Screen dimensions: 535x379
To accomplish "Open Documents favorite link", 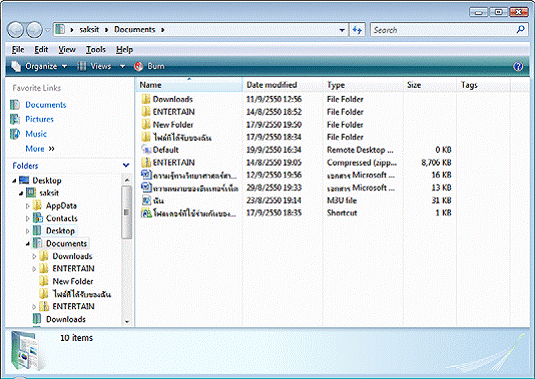I will 45,105.
